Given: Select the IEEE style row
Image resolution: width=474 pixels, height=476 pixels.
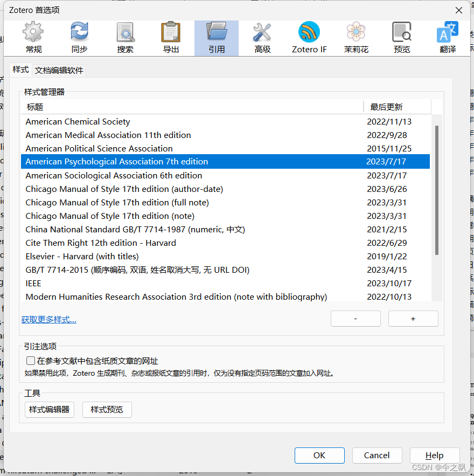Looking at the screenshot, I should click(225, 283).
